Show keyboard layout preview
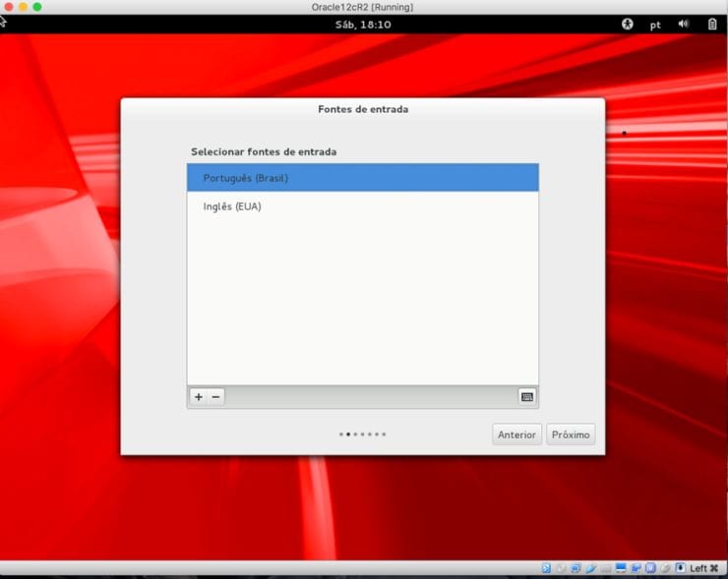This screenshot has height=579, width=728. point(527,397)
